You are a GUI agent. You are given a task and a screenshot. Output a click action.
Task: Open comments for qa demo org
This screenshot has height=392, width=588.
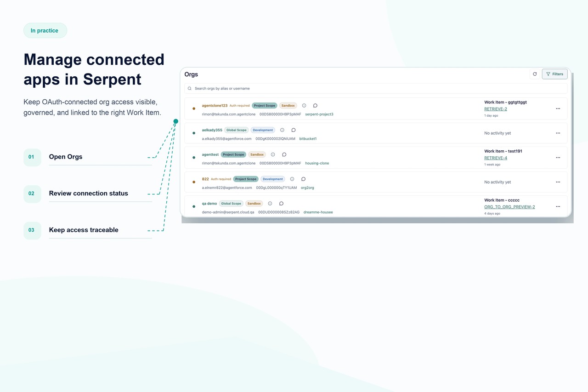tap(281, 204)
